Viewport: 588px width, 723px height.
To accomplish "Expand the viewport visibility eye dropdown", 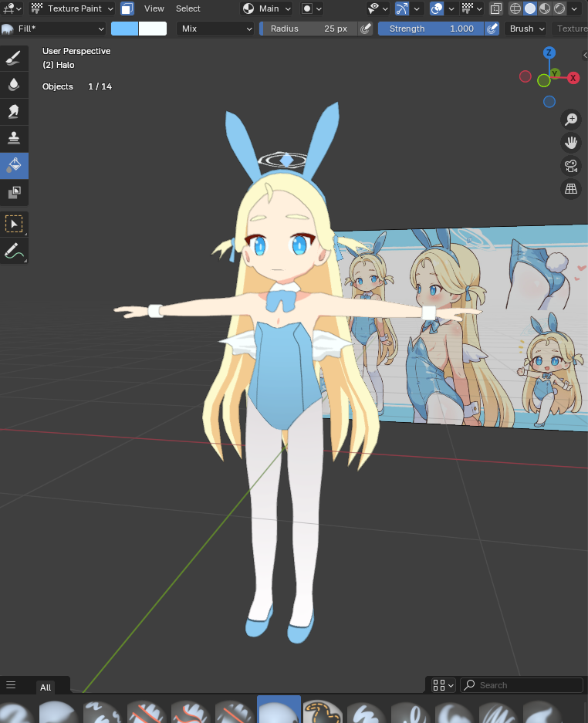I will click(x=377, y=8).
